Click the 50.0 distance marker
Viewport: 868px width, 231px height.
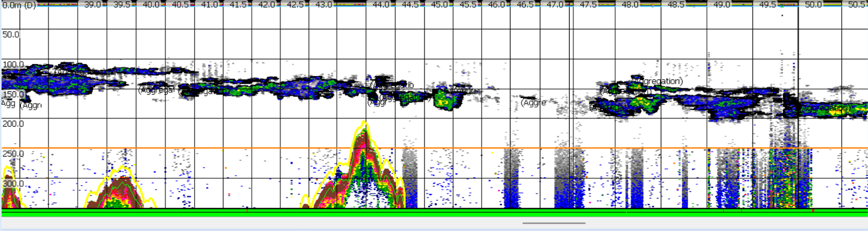(813, 4)
